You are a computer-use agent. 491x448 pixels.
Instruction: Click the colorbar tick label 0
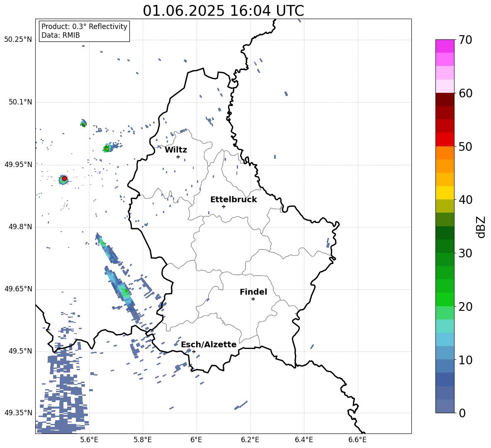pyautogui.click(x=462, y=413)
